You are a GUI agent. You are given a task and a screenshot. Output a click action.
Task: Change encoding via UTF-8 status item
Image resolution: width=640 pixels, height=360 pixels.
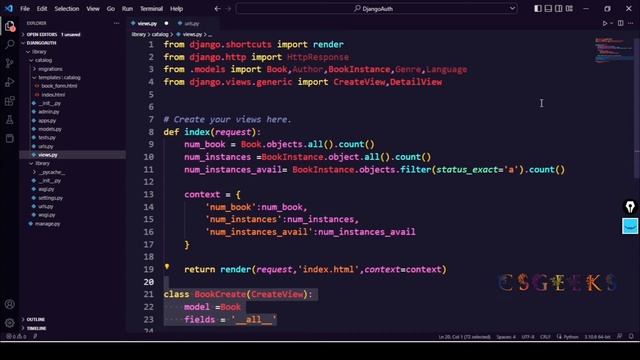528,337
